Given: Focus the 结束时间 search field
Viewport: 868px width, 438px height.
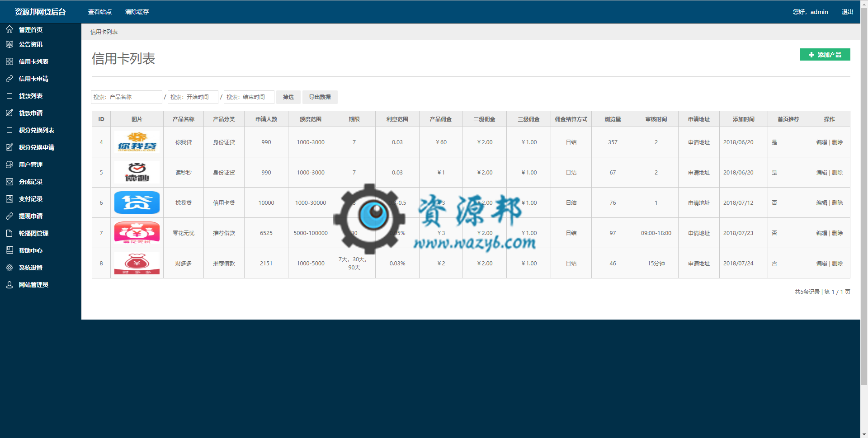Looking at the screenshot, I should pyautogui.click(x=249, y=97).
